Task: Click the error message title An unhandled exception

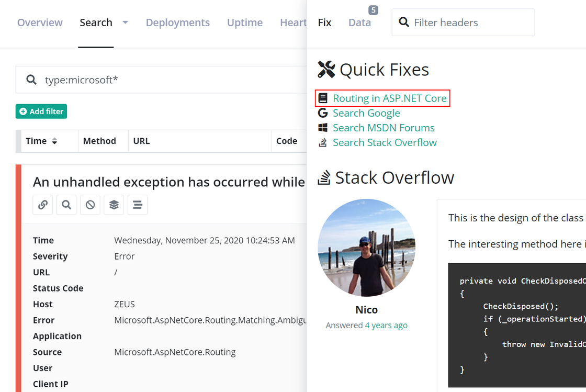Action: click(x=169, y=182)
